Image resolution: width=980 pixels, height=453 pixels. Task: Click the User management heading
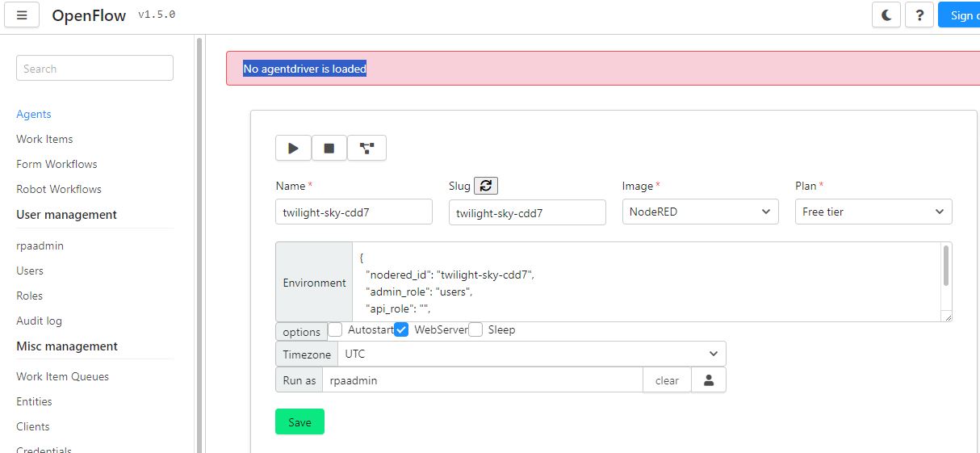coord(66,214)
